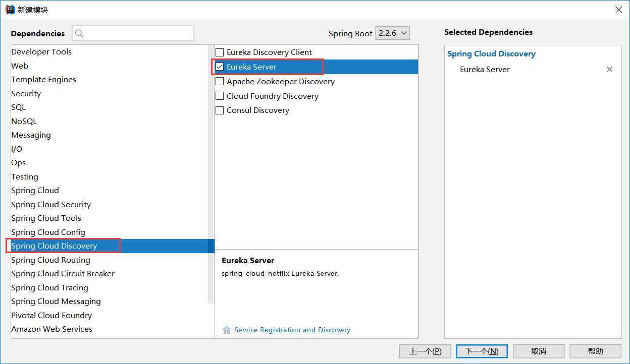Remove Eureka Server via the X icon
Screen dimensions: 630x364
coord(609,70)
